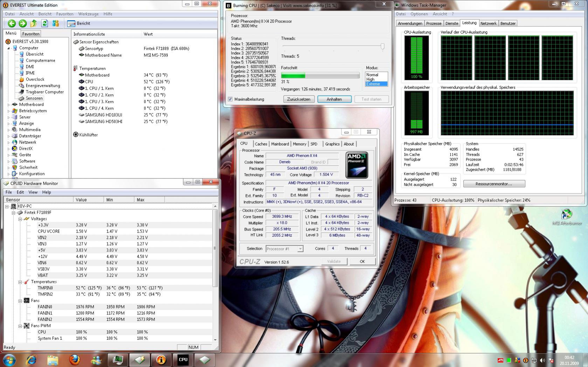
Task: Click ATI tray icon
Action: tap(500, 360)
